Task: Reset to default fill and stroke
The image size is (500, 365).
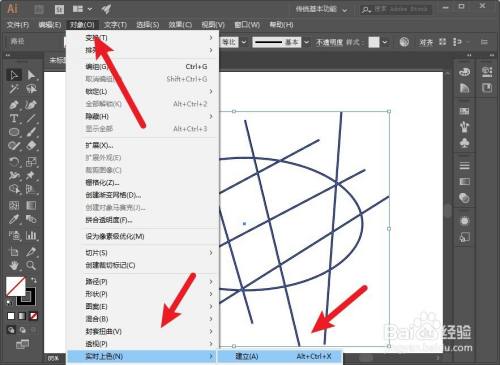Action: coord(10,302)
